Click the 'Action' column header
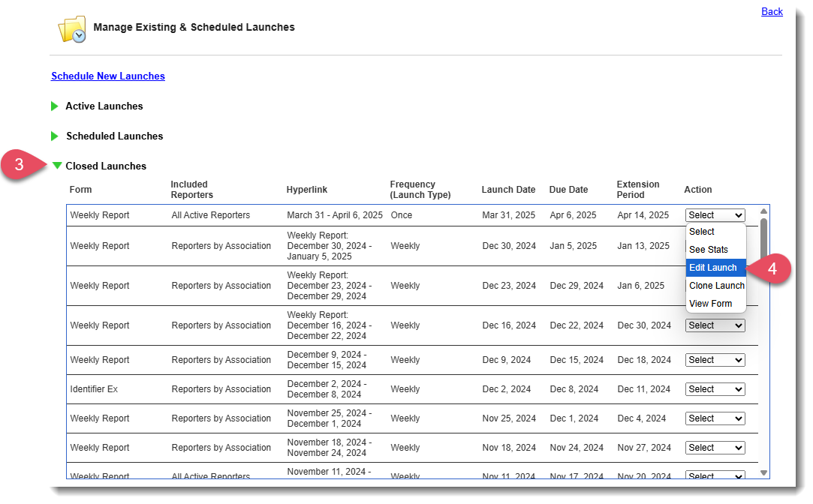813x504 pixels. (698, 190)
